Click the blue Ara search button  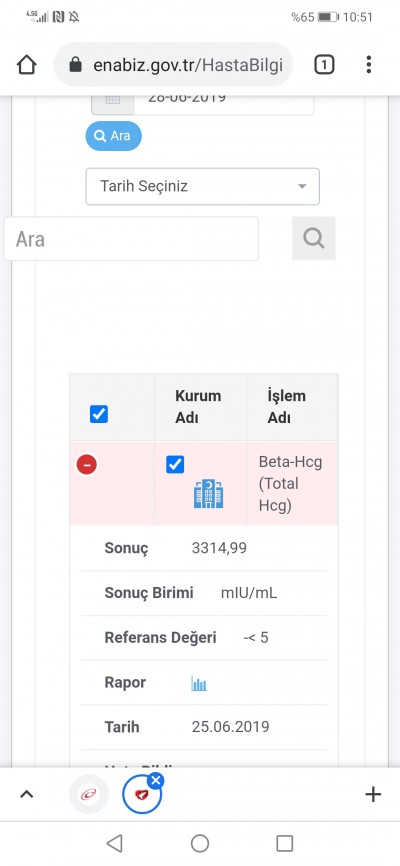coord(113,136)
